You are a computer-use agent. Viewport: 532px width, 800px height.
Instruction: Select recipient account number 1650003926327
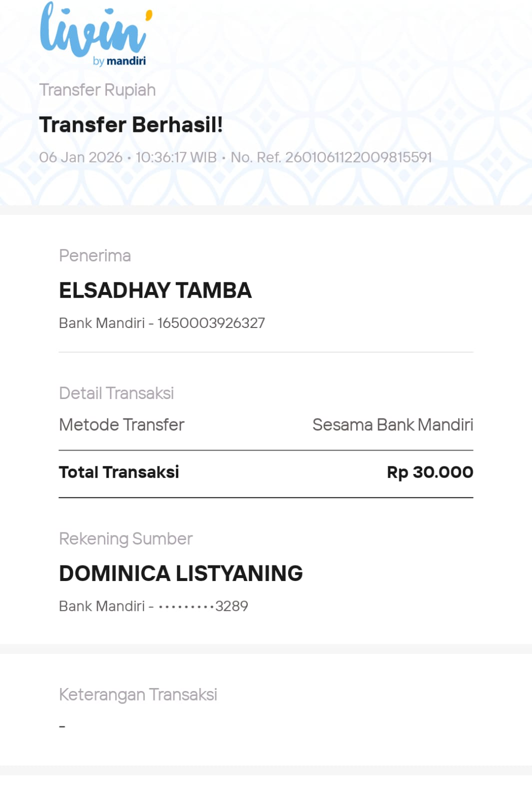211,323
